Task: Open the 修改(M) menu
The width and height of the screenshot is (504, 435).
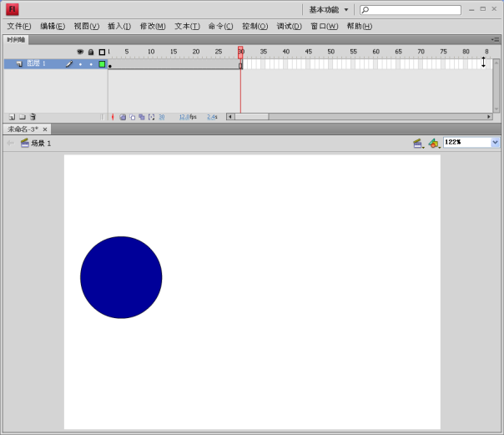Action: pyautogui.click(x=152, y=26)
